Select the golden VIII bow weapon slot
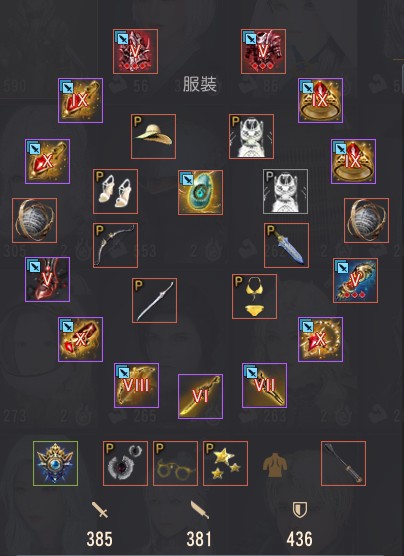This screenshot has width=404, height=556. pos(137,385)
